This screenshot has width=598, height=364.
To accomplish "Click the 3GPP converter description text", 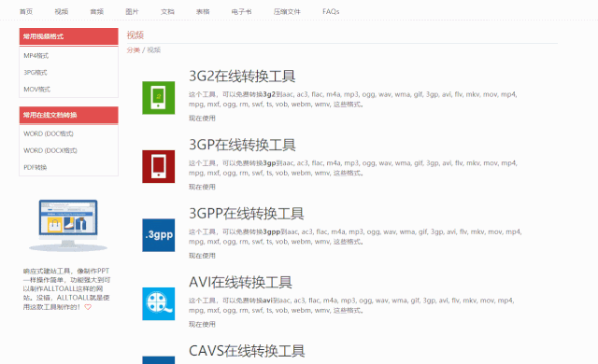I will (355, 236).
